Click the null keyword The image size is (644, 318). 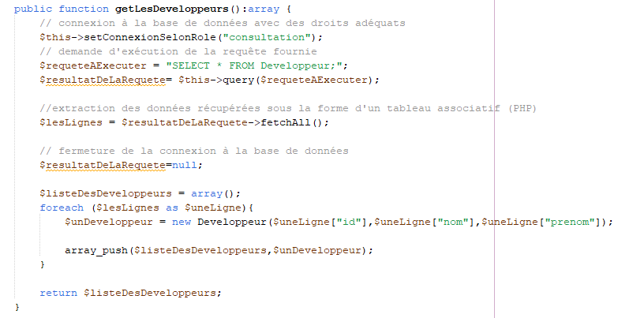pos(185,165)
